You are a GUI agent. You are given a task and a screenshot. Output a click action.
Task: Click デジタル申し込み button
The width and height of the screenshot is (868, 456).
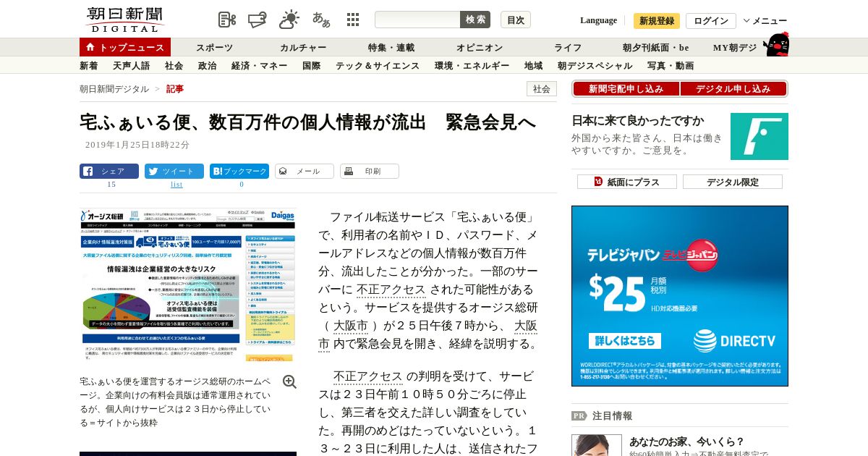tap(733, 89)
